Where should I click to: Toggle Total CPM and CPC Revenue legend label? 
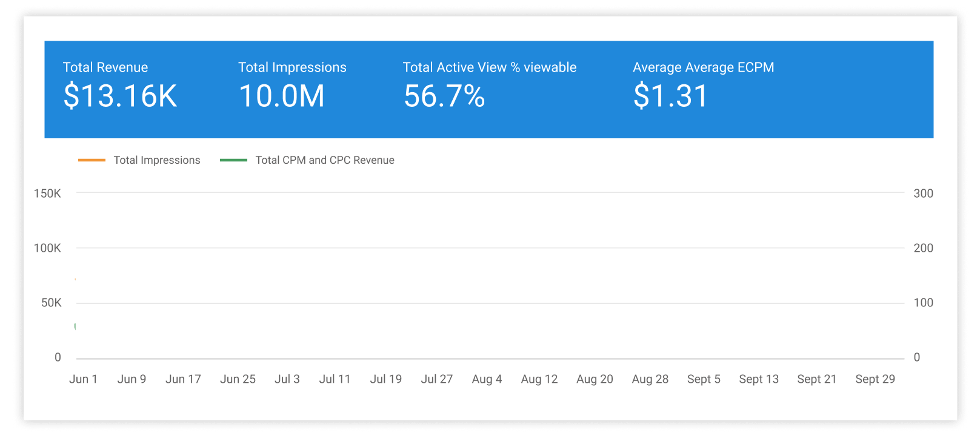point(324,160)
